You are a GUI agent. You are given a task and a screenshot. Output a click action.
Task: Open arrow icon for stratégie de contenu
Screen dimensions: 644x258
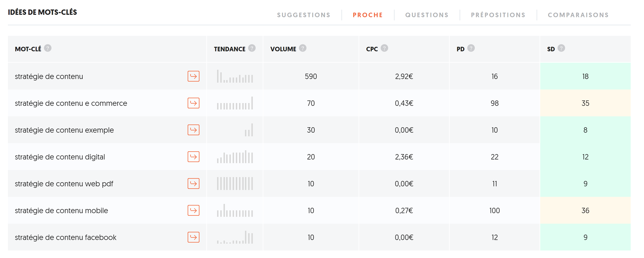pos(193,76)
